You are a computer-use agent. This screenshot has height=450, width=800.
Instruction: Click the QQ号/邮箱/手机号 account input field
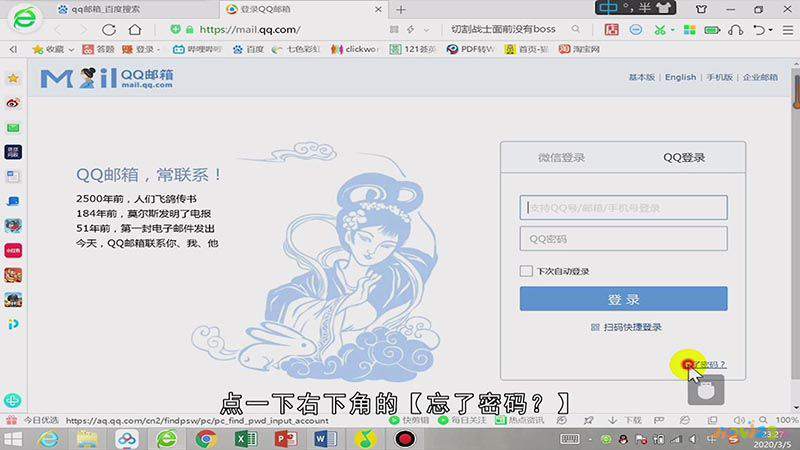[x=623, y=208]
